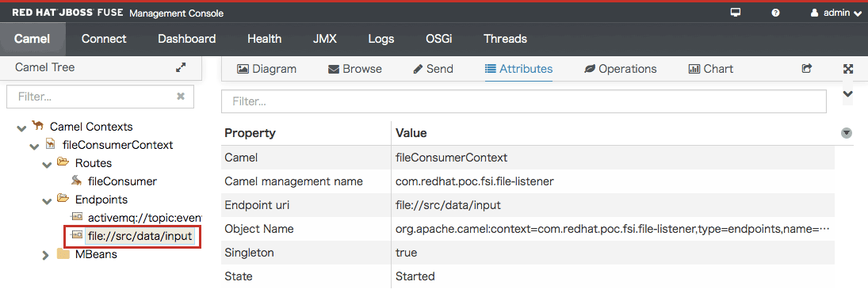Viewport: 868px width, 293px height.
Task: Switch to the Send view
Action: pyautogui.click(x=434, y=69)
